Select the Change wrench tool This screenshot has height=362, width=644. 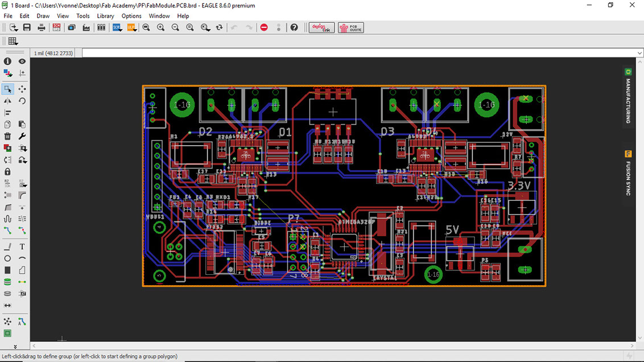22,136
